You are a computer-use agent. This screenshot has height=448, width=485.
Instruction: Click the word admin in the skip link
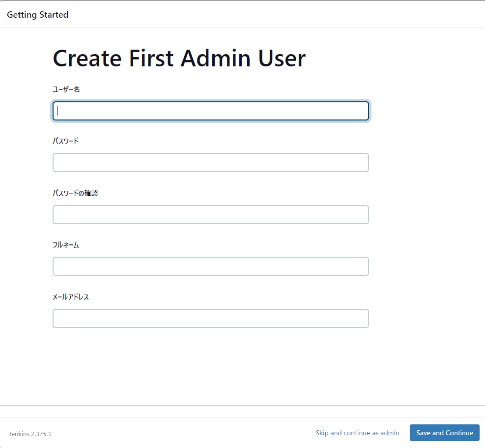point(390,433)
